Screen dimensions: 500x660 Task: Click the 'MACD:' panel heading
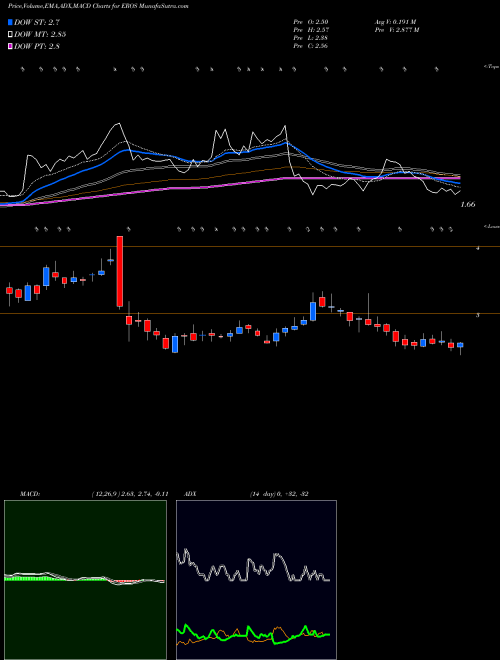click(30, 494)
